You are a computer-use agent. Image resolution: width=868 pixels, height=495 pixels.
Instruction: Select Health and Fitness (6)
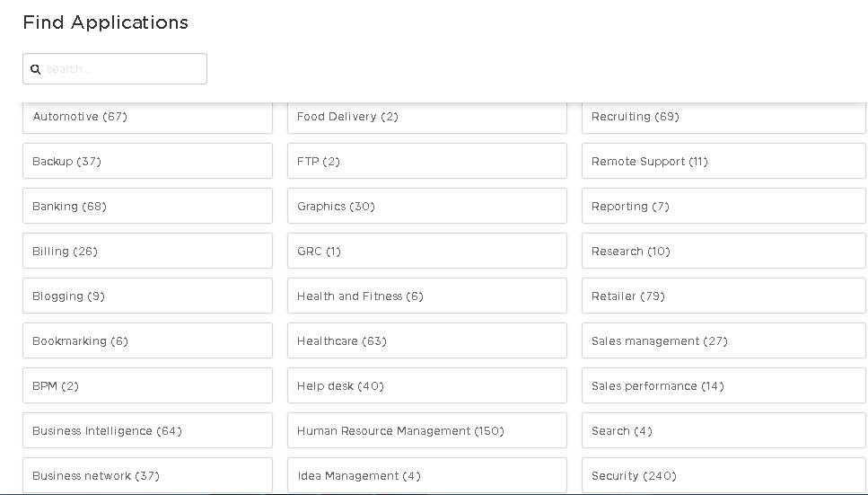click(x=426, y=296)
